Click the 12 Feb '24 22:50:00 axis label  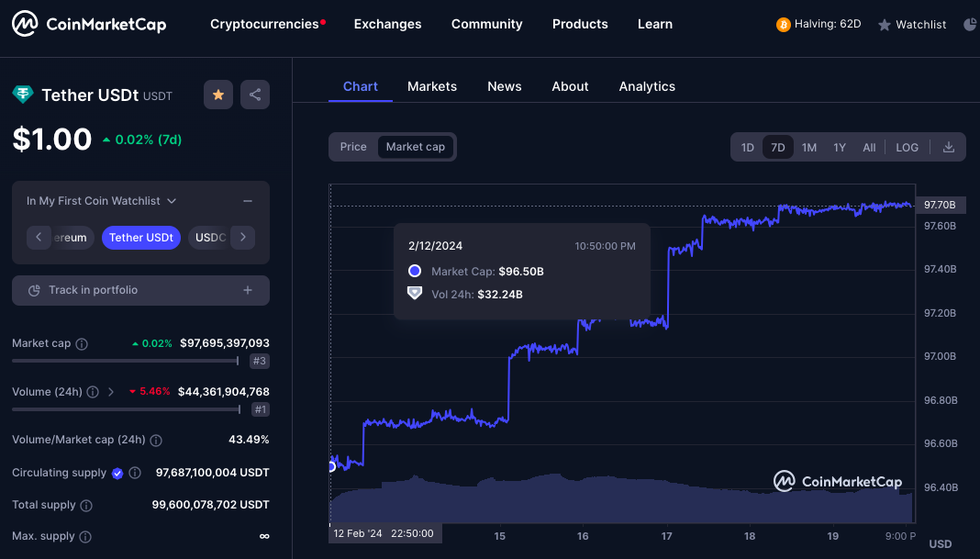pyautogui.click(x=385, y=533)
